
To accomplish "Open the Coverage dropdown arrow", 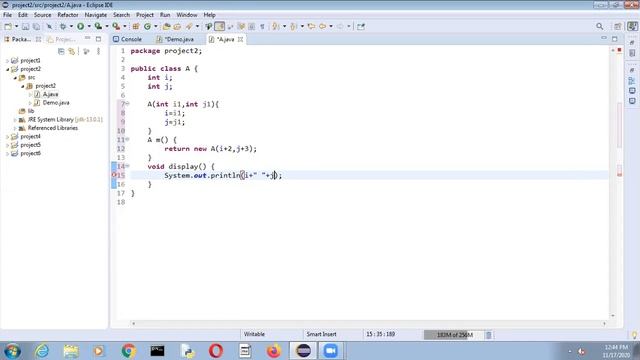I will click(107, 27).
